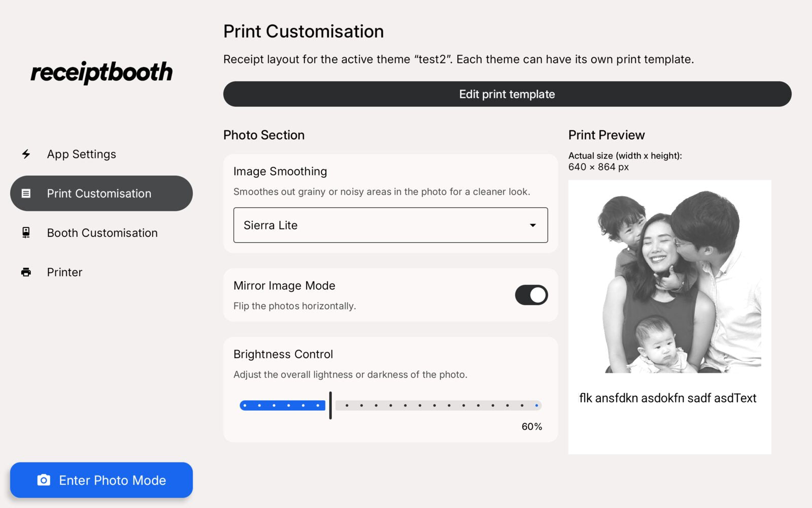
Task: Click the Brightness Control label
Action: coord(283,354)
